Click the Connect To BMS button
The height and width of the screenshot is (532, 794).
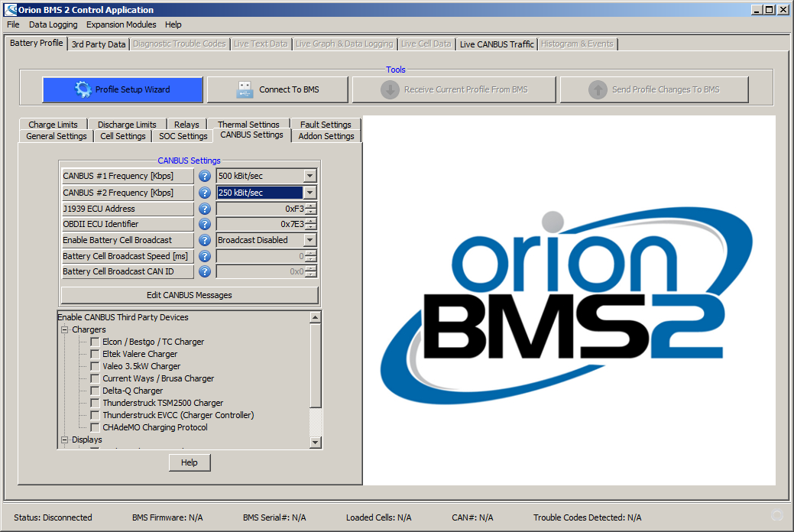pos(277,89)
